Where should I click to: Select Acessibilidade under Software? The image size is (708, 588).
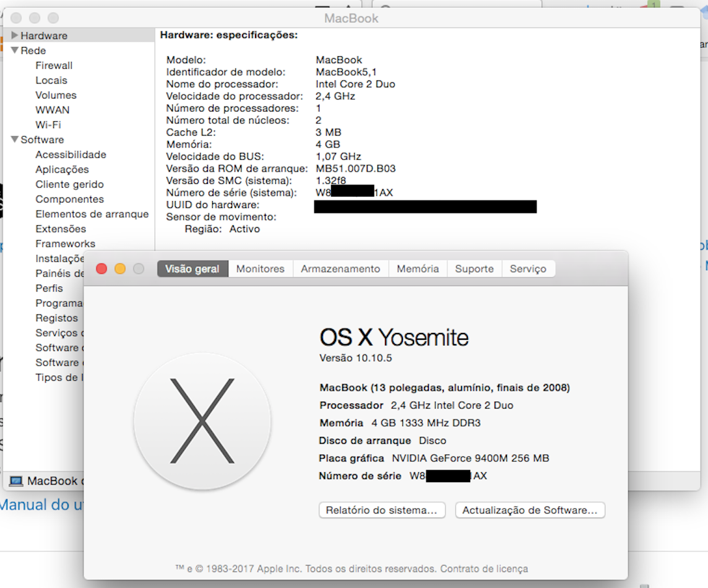[x=71, y=155]
